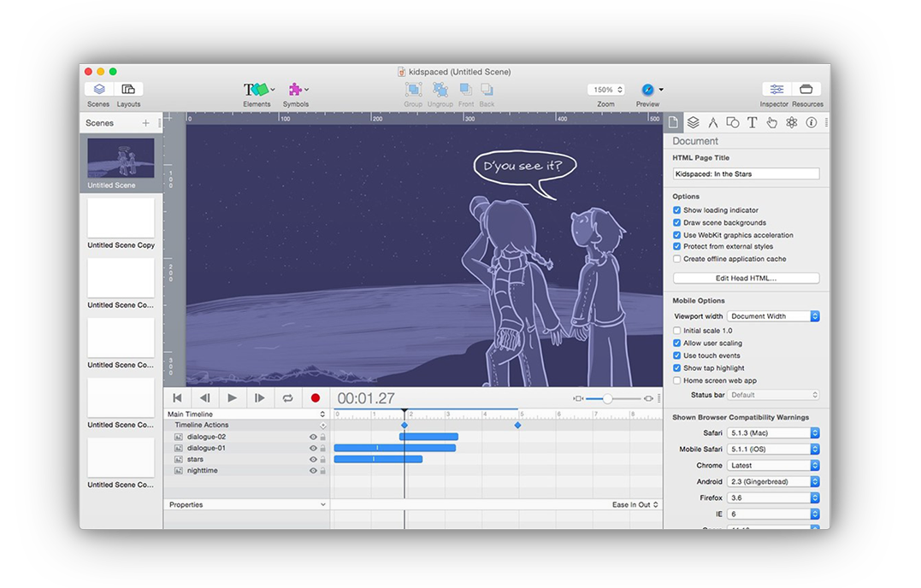Screen dimensions: 921x588
Task: Start recording with red record button
Action: tap(316, 398)
